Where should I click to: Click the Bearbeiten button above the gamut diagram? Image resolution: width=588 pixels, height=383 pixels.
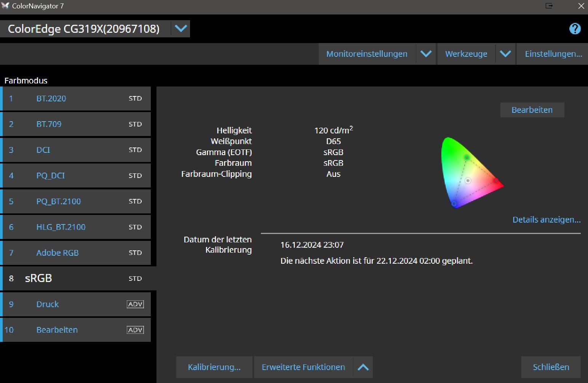click(532, 110)
